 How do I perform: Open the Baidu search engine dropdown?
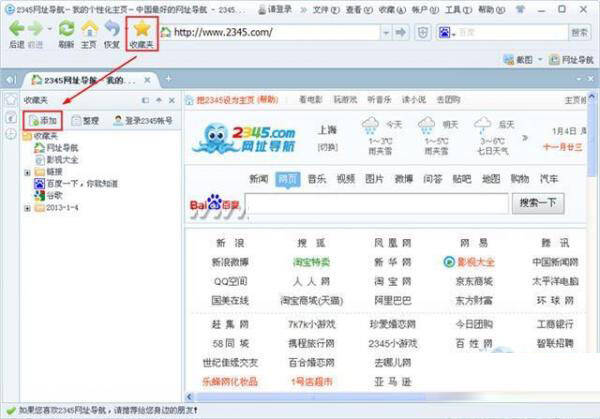click(x=447, y=33)
